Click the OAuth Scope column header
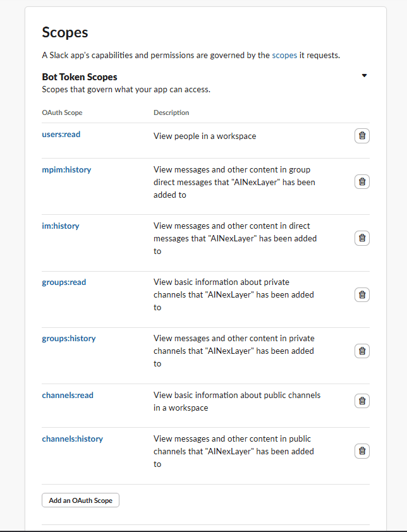 [x=62, y=112]
